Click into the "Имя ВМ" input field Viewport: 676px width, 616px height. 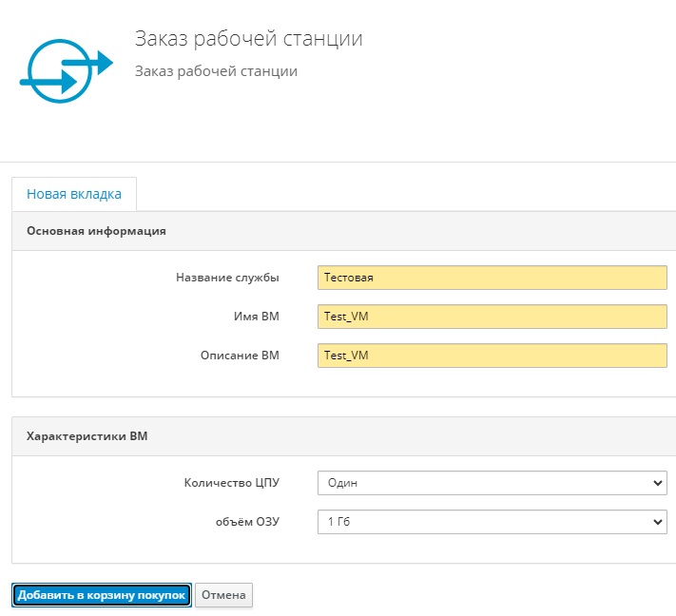(493, 317)
